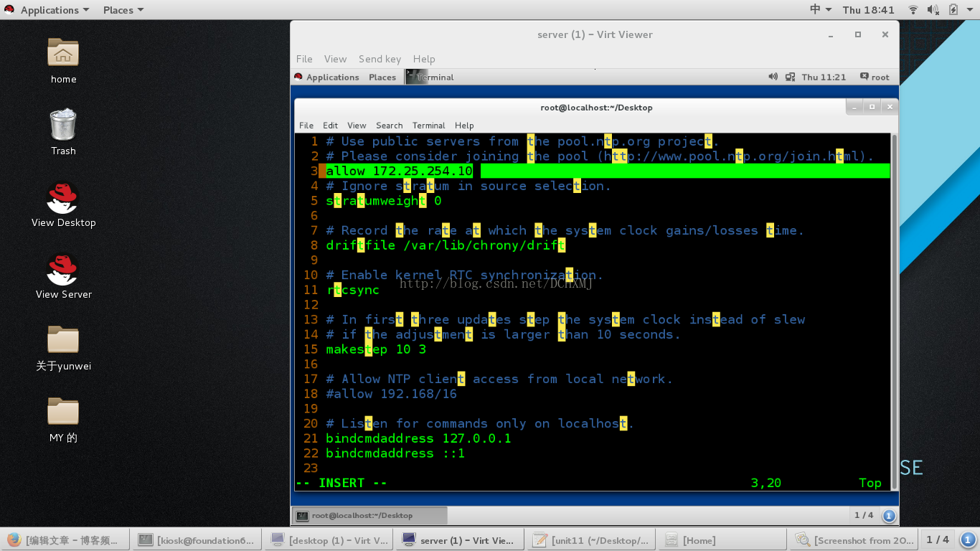
Task: Click the host volume speaker icon
Action: click(933, 10)
